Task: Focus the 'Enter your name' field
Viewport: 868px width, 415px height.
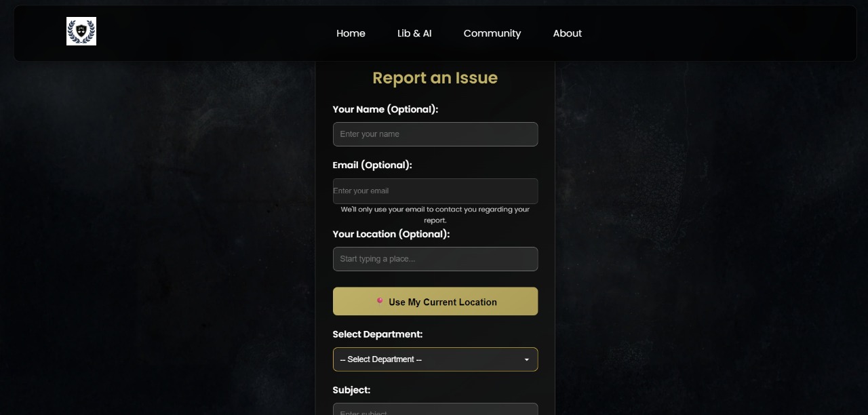Action: (435, 134)
